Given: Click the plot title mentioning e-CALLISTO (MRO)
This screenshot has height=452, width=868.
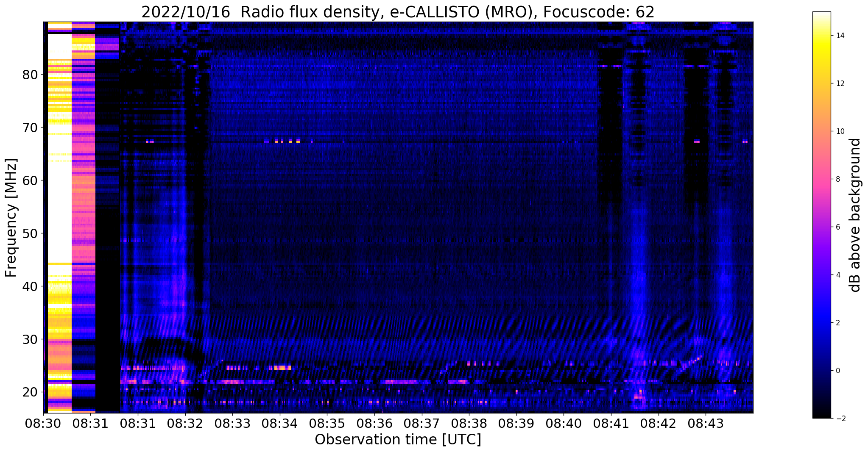Looking at the screenshot, I should click(398, 12).
